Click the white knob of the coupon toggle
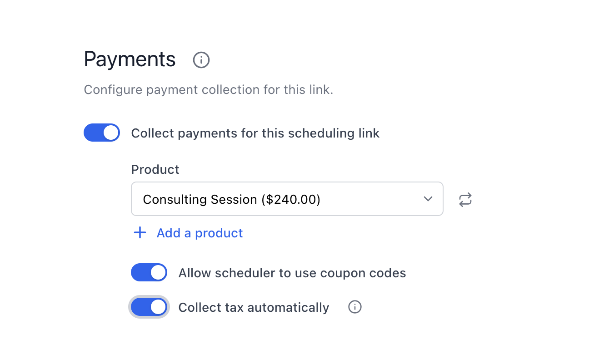 (158, 273)
